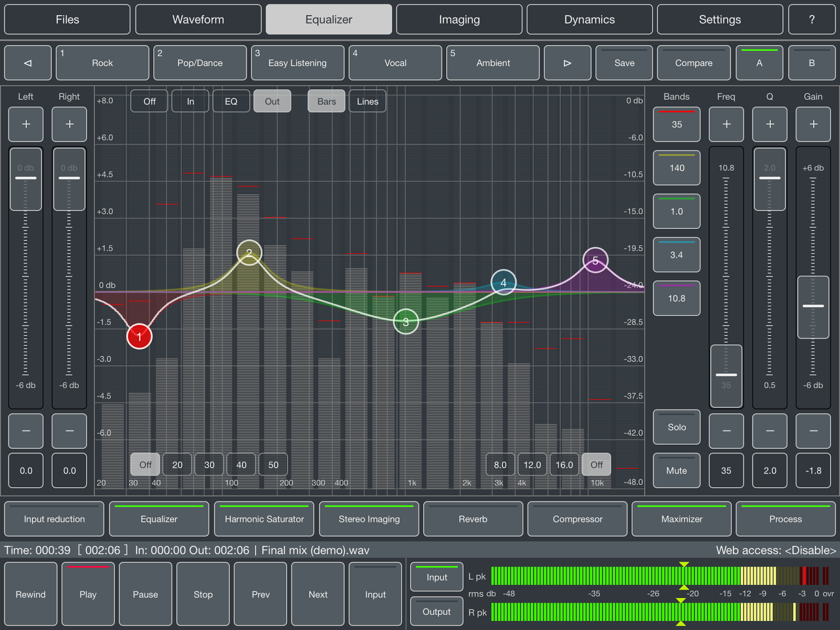840x630 pixels.
Task: Click the Save preset button
Action: (624, 63)
